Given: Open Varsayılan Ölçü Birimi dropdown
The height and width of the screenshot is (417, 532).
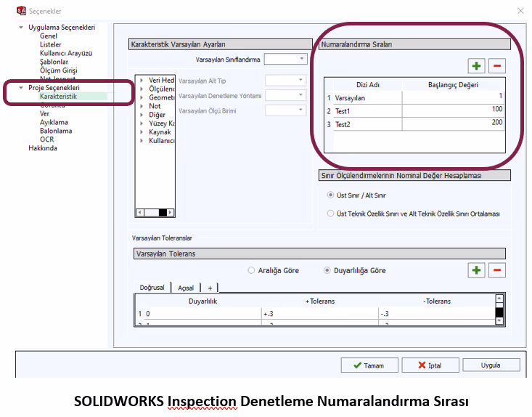Looking at the screenshot, I should tap(286, 110).
